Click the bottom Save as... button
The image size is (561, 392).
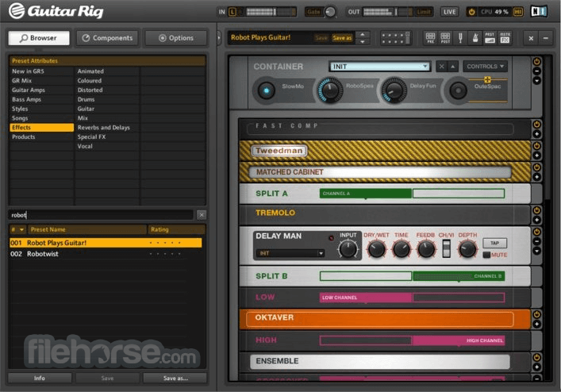[x=175, y=378]
